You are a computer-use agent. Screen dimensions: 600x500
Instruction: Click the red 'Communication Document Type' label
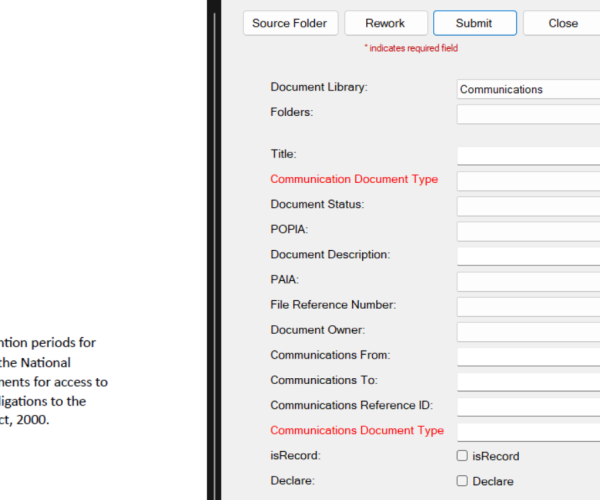[354, 179]
